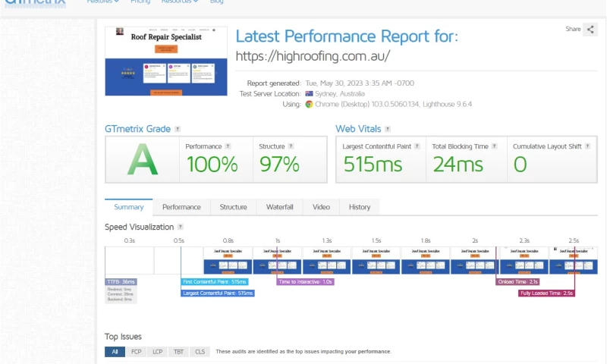Click the Fully Loaded Time marker
Viewport: 607px width, 364px height.
(546, 293)
